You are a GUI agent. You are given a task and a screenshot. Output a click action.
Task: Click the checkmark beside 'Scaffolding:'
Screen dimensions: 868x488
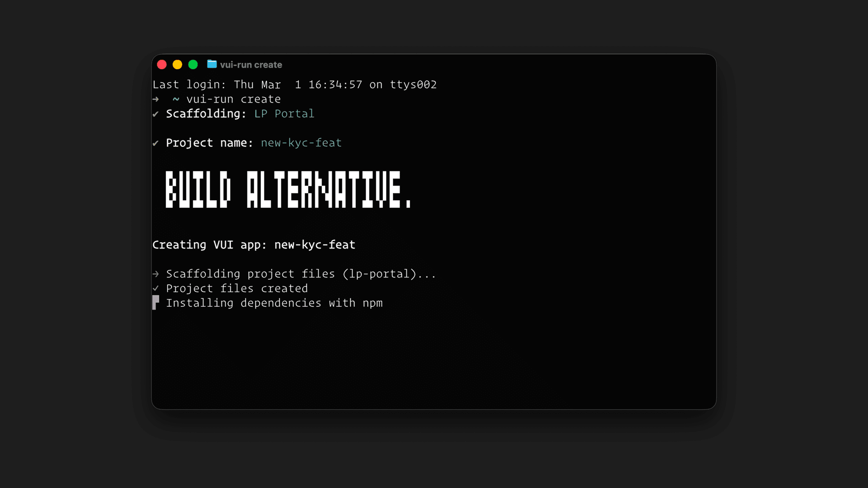tap(156, 114)
